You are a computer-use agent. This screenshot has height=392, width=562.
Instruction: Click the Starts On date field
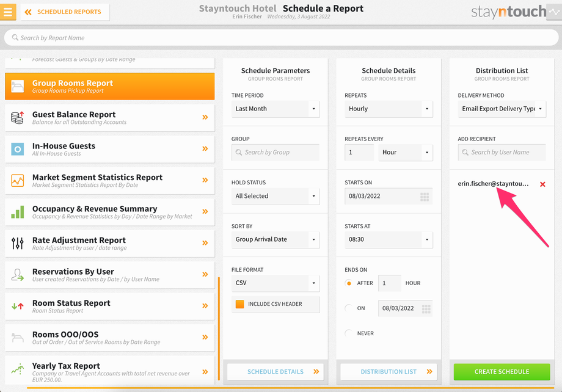[389, 196]
